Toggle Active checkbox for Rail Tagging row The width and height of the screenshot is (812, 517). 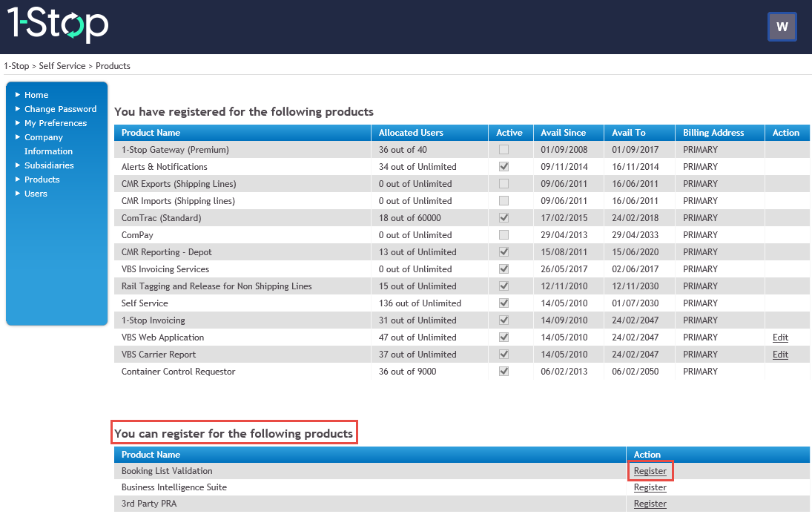[504, 286]
